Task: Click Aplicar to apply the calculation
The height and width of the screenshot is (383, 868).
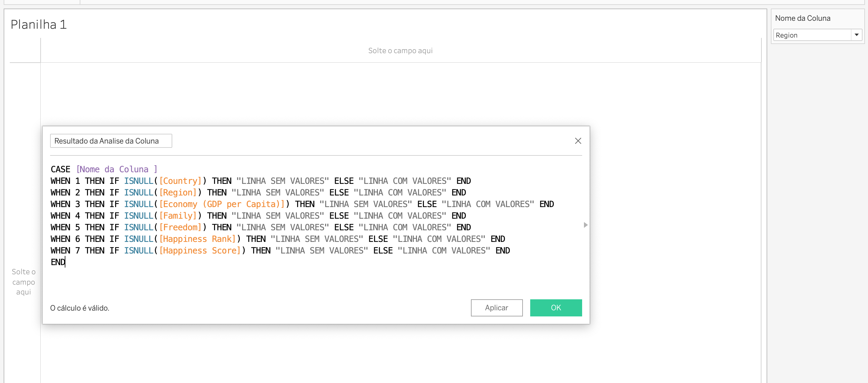Action: pyautogui.click(x=496, y=308)
